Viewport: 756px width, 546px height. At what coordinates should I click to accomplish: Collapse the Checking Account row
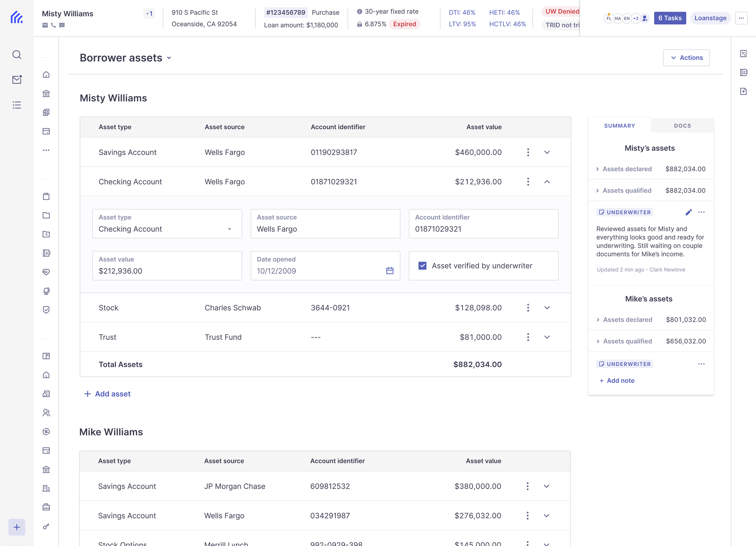pyautogui.click(x=547, y=182)
